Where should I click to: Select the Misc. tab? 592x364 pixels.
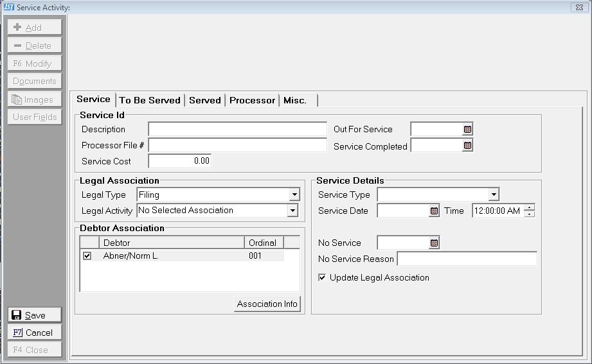pos(295,100)
